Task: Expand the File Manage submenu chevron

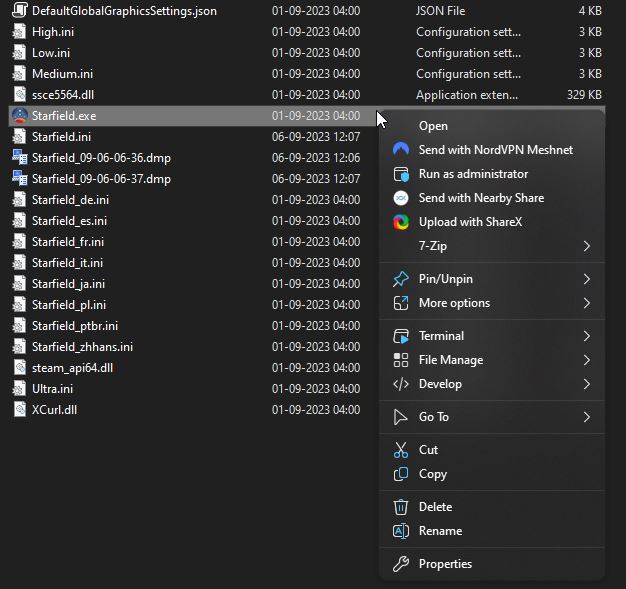Action: click(586, 360)
